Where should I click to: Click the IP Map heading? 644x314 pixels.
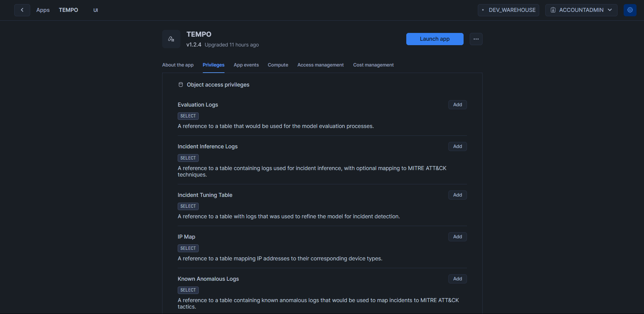(187, 237)
